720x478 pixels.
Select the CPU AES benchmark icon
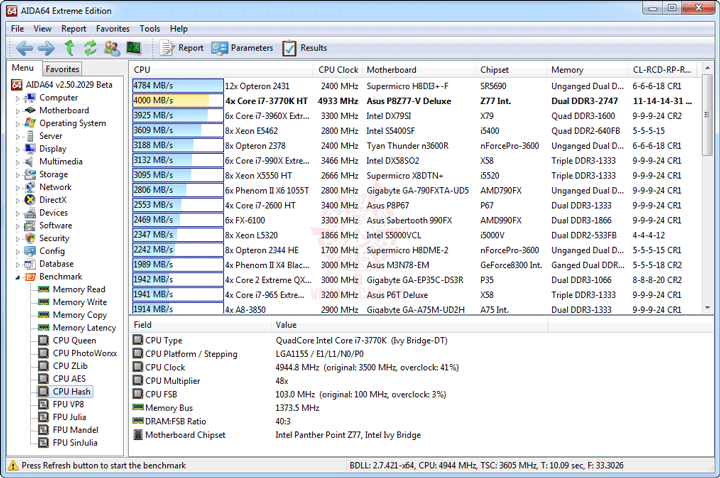point(44,379)
